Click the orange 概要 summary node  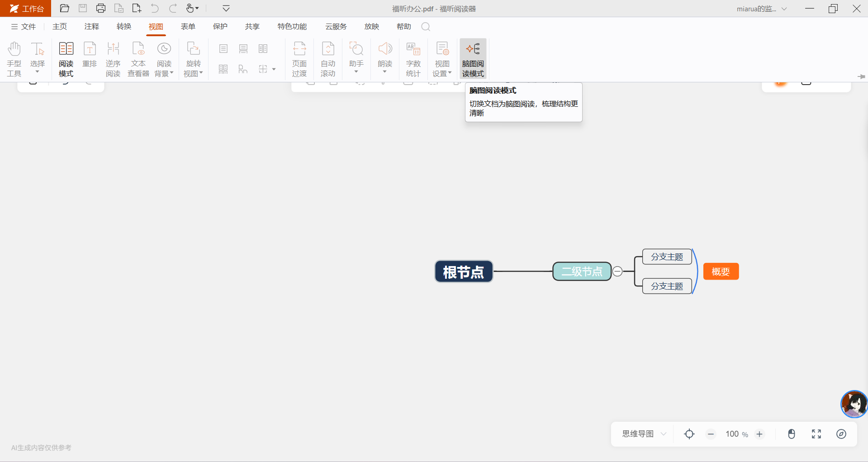coord(721,271)
